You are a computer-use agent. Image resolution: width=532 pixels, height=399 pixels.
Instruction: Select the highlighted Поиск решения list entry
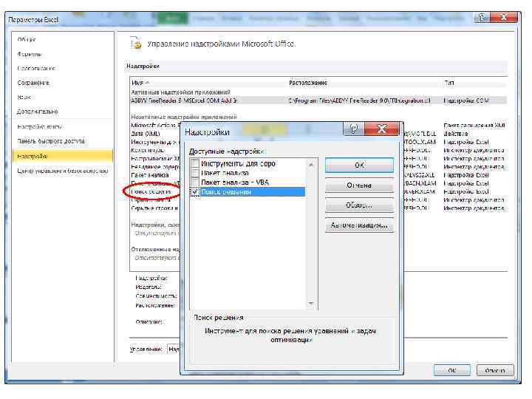pos(253,192)
